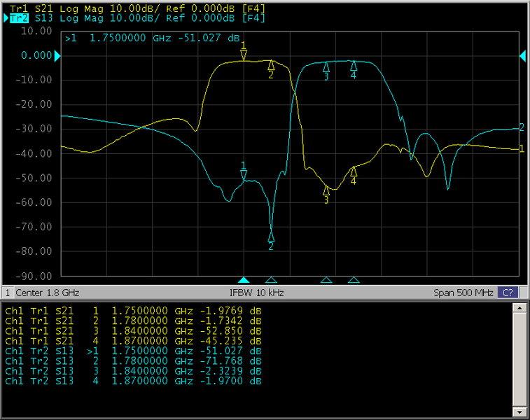The width and height of the screenshot is (530, 420).
Task: Select the S21 marker 2 row -1.7342 dB
Action: 134,321
